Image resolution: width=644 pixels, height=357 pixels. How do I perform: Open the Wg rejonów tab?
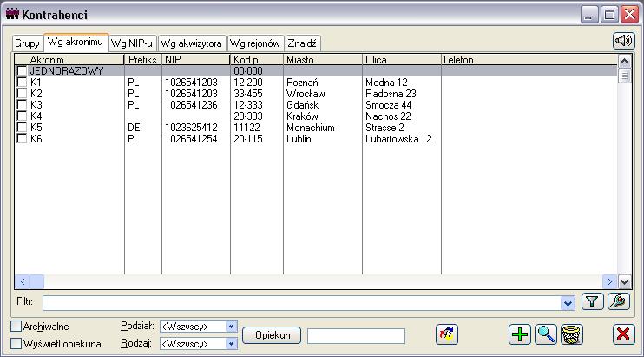point(255,43)
